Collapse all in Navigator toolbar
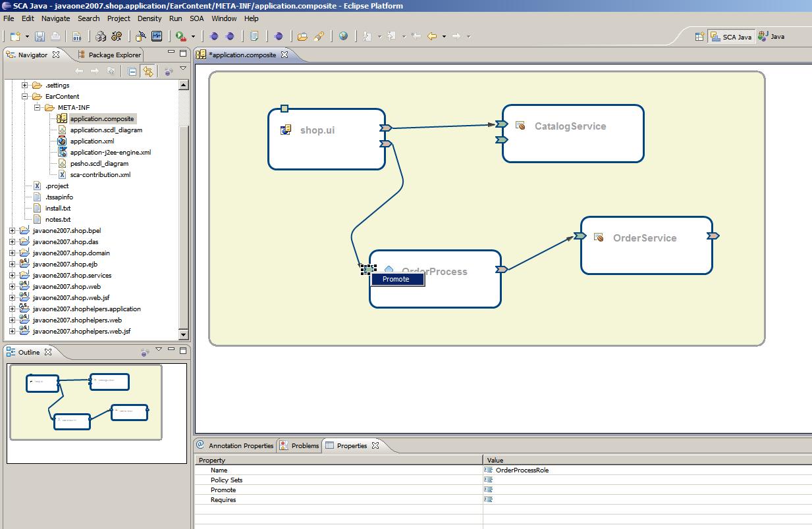The width and height of the screenshot is (812, 529). pyautogui.click(x=132, y=71)
